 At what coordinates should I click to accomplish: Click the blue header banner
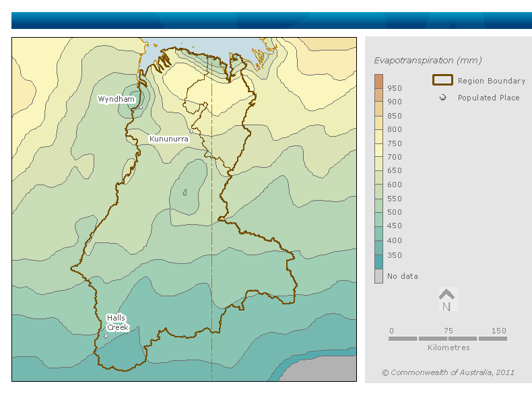[271, 21]
